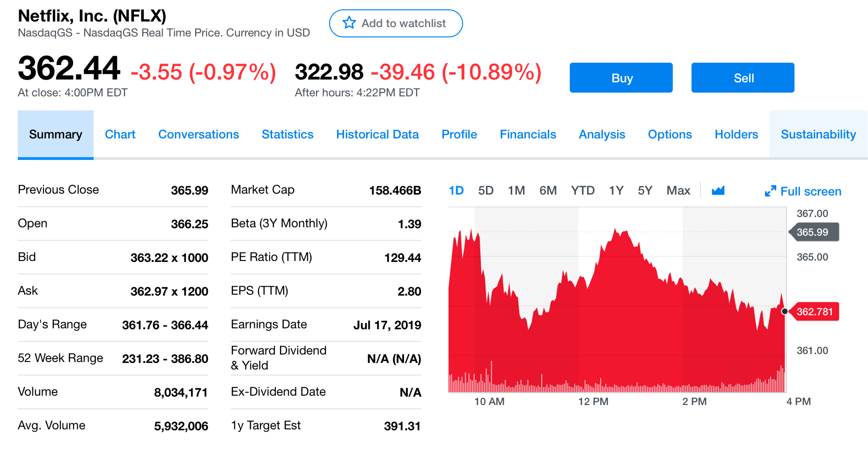Select the 1D chart range

[456, 191]
